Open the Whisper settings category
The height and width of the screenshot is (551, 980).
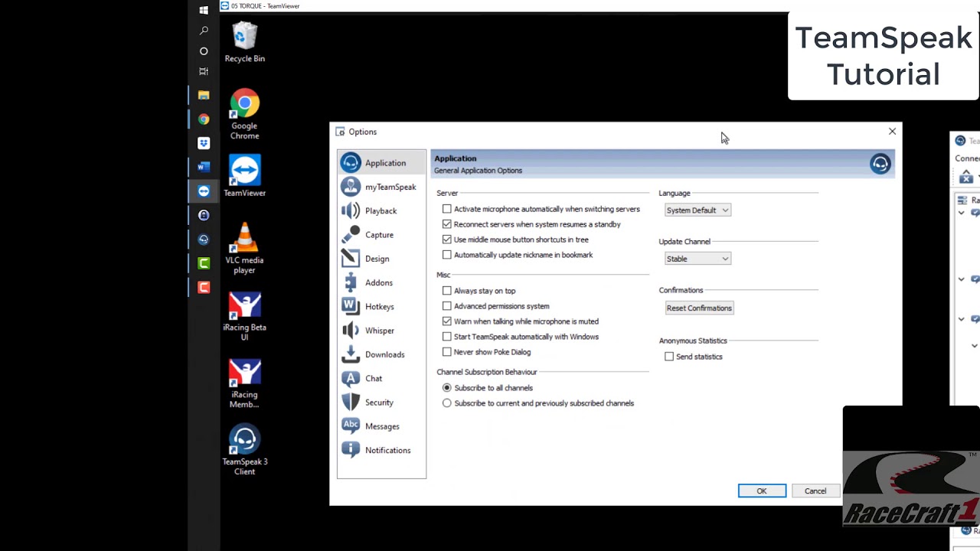point(381,331)
